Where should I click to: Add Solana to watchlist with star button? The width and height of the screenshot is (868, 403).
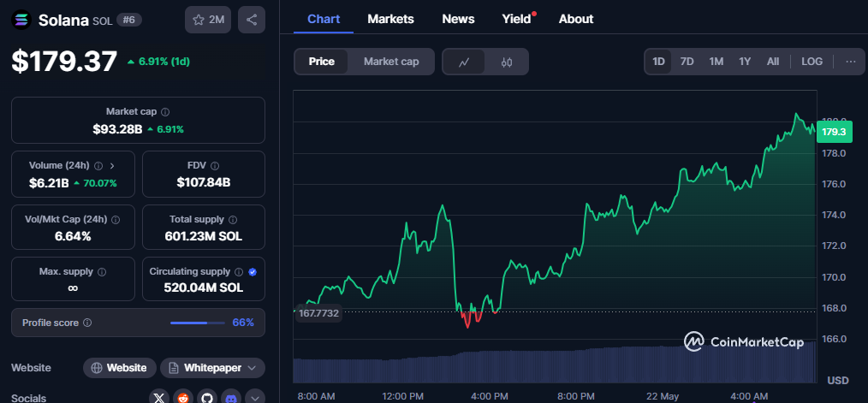point(208,20)
